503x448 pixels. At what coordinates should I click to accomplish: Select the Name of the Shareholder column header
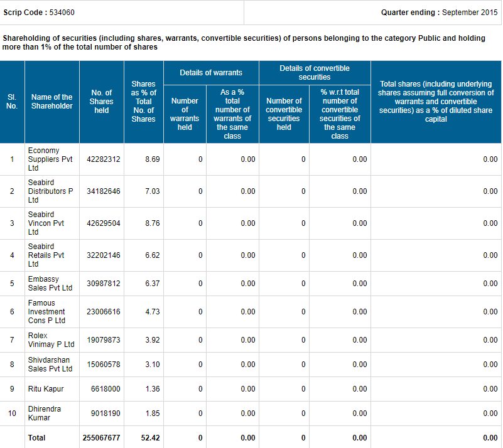[51, 102]
